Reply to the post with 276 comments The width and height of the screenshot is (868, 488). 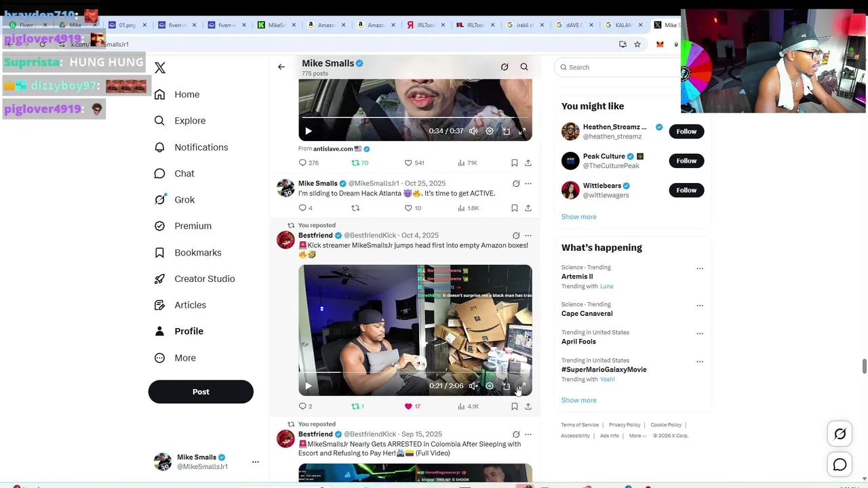[x=309, y=163]
